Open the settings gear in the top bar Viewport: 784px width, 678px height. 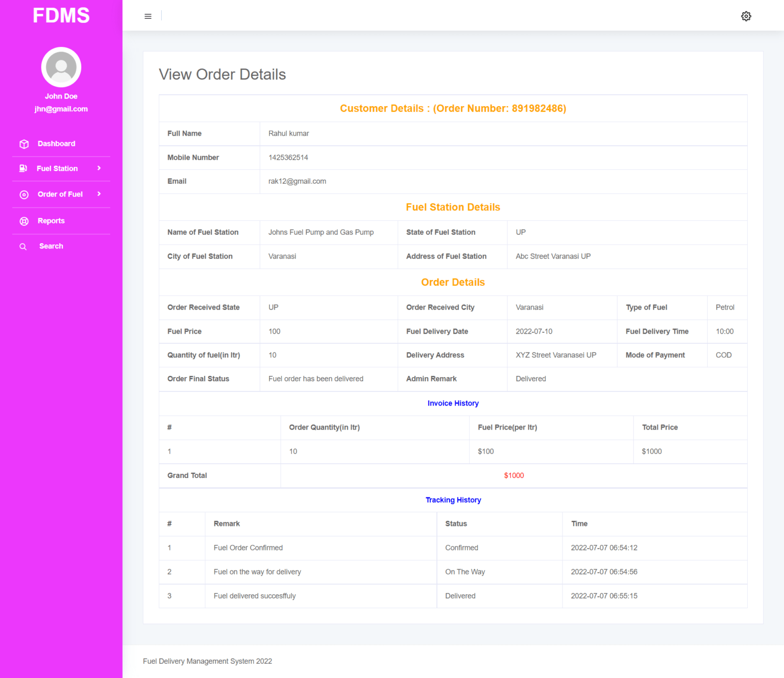pyautogui.click(x=746, y=16)
